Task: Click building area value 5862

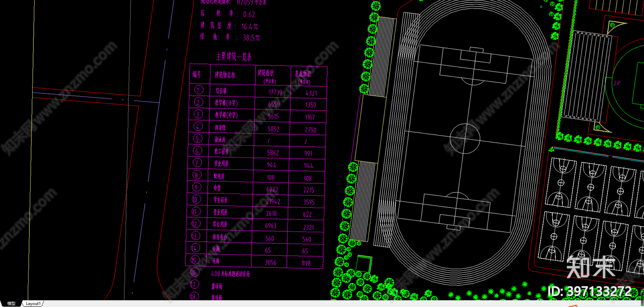Action: [x=273, y=153]
